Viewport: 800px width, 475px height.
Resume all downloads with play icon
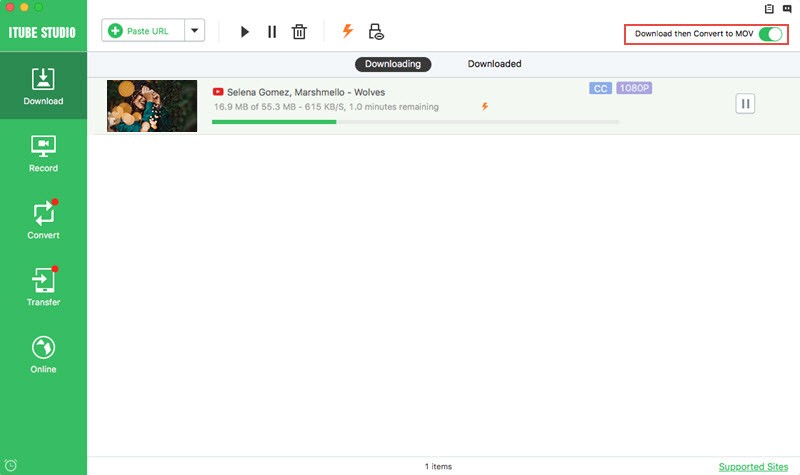[x=244, y=32]
